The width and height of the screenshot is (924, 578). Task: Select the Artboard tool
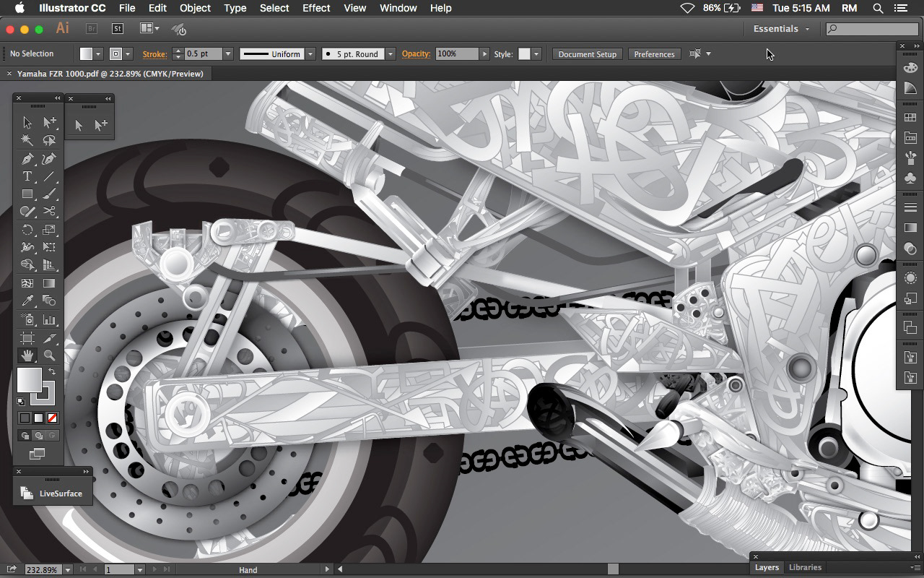[x=27, y=337]
